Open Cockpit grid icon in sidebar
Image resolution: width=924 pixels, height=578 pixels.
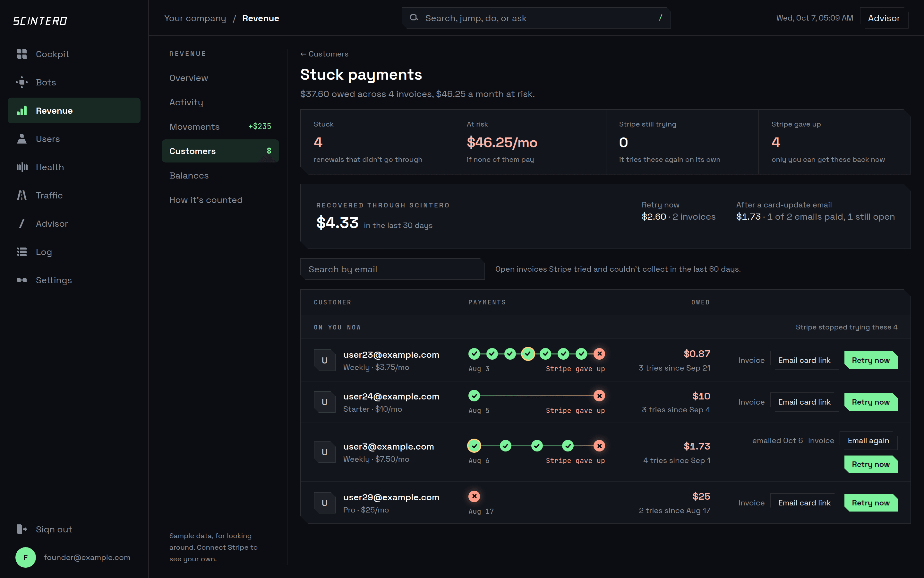coord(22,54)
